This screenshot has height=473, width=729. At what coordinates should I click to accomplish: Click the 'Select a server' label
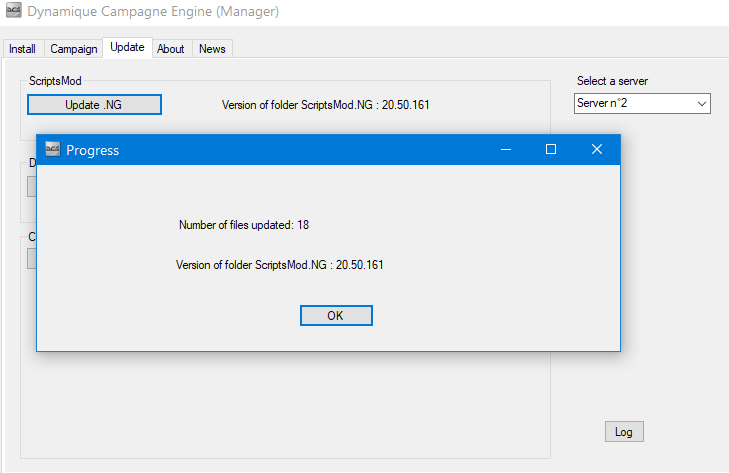[612, 81]
